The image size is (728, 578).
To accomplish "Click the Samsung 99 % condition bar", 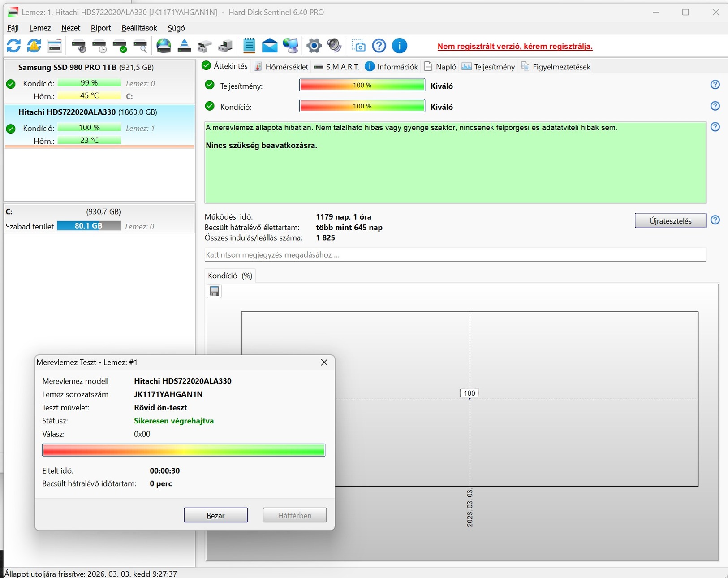I will [89, 83].
